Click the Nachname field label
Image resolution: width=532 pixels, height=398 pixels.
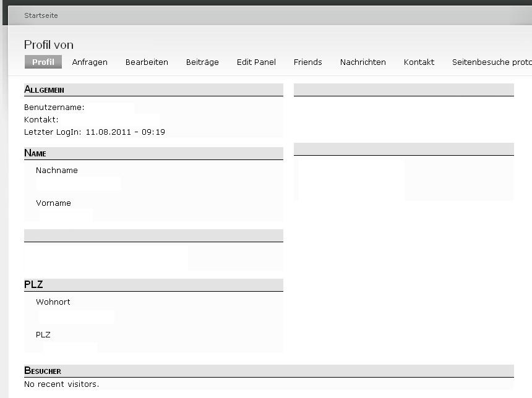(x=57, y=171)
